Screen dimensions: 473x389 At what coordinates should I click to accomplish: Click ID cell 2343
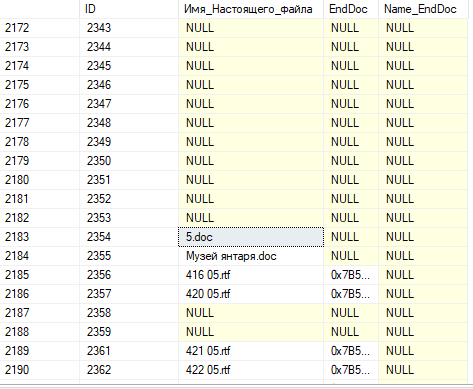click(x=129, y=28)
